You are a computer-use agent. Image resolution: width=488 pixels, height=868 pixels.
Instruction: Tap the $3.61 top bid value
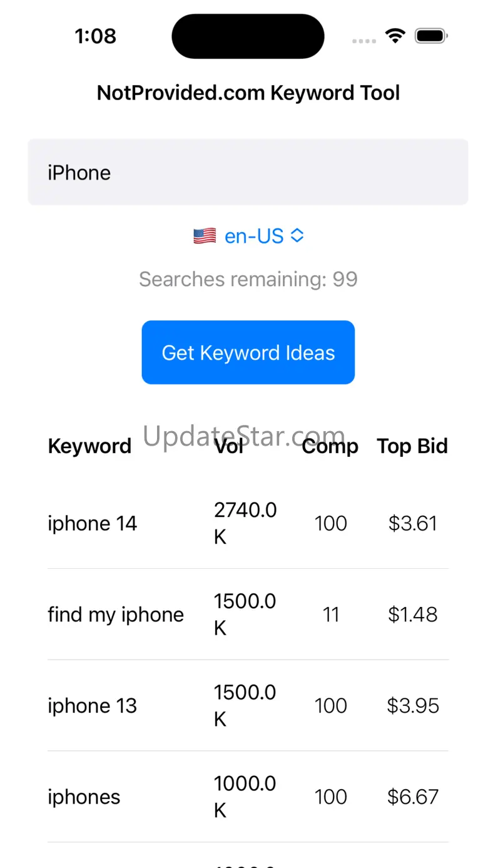412,523
